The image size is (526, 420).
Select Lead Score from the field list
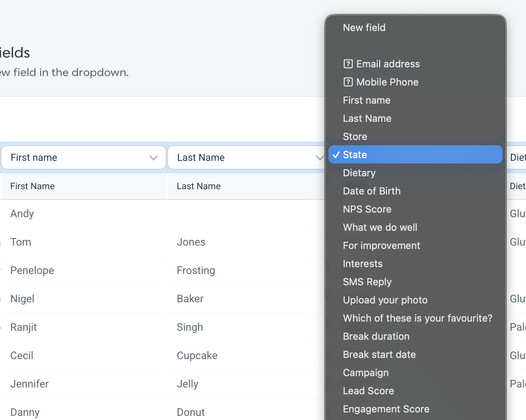coord(415,391)
